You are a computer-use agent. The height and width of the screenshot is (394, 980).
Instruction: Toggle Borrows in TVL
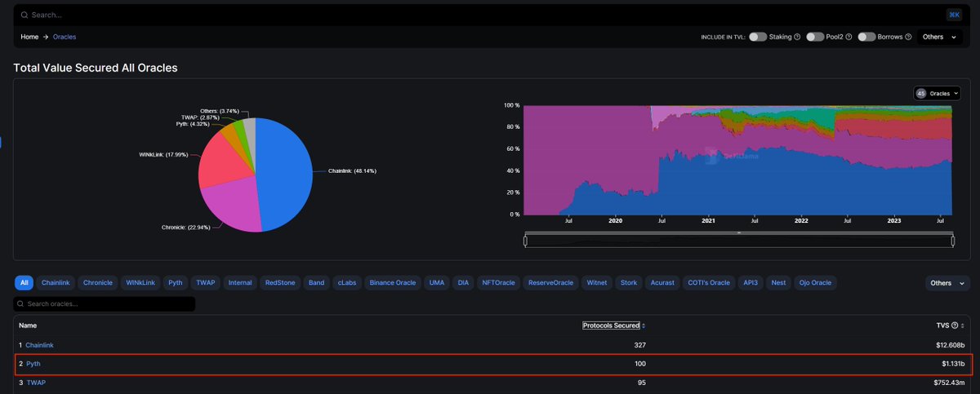click(x=866, y=37)
